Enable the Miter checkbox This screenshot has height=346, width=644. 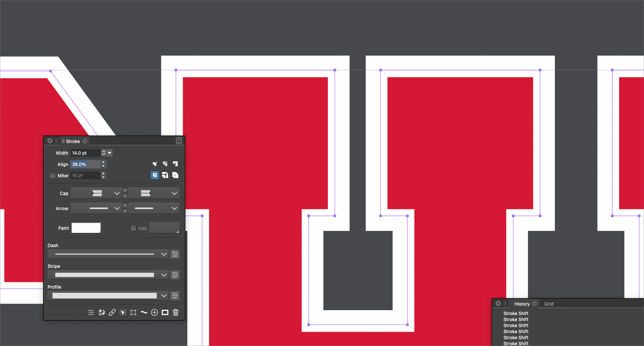pyautogui.click(x=53, y=175)
